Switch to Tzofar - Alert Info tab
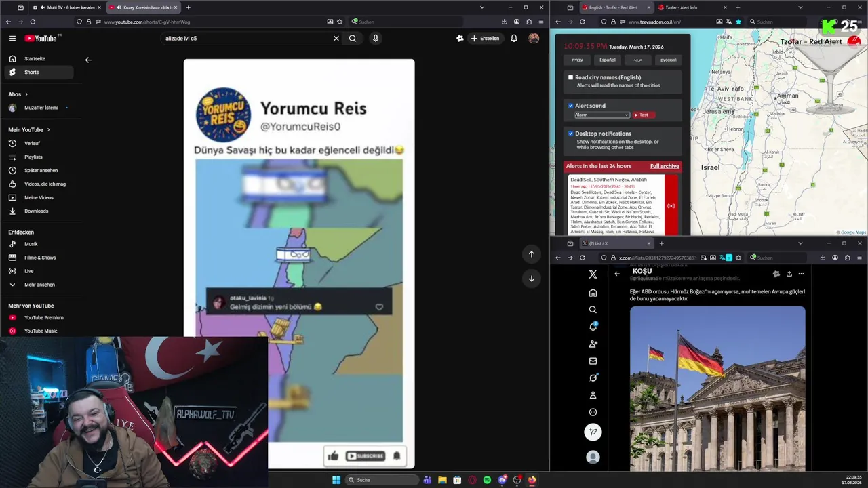868x488 pixels. click(x=692, y=7)
